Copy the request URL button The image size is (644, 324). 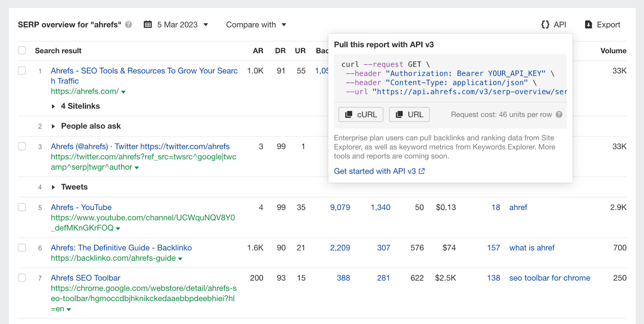click(x=409, y=114)
